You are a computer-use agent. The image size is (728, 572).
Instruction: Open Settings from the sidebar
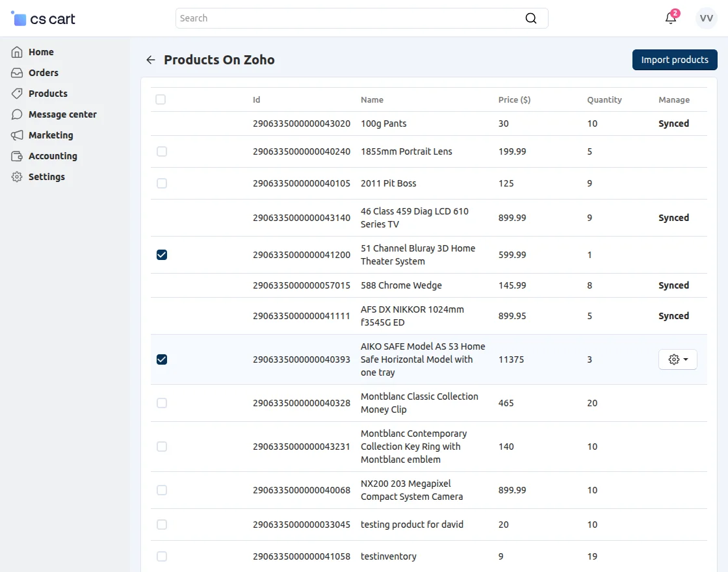click(47, 177)
